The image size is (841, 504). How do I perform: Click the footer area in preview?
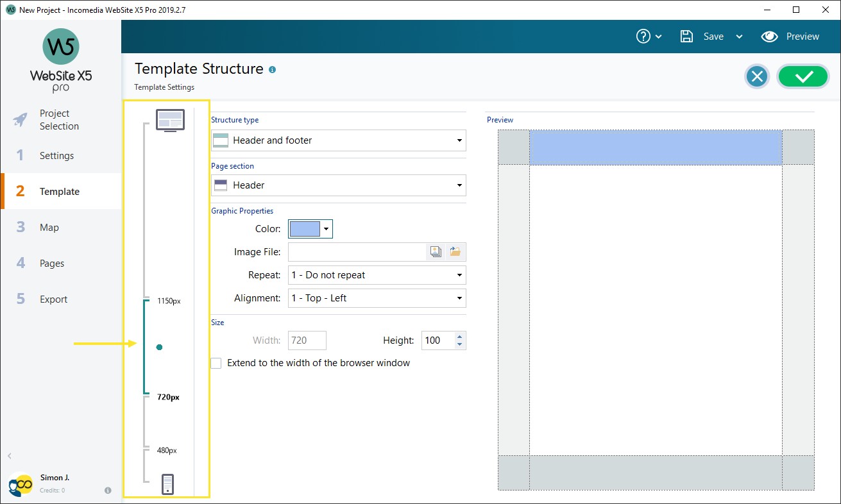click(656, 473)
